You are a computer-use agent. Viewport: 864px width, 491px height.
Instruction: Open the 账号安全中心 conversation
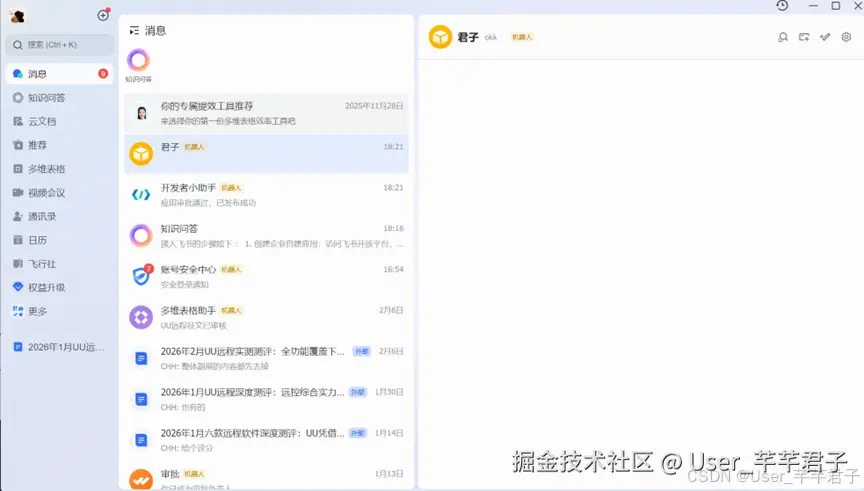pos(267,276)
